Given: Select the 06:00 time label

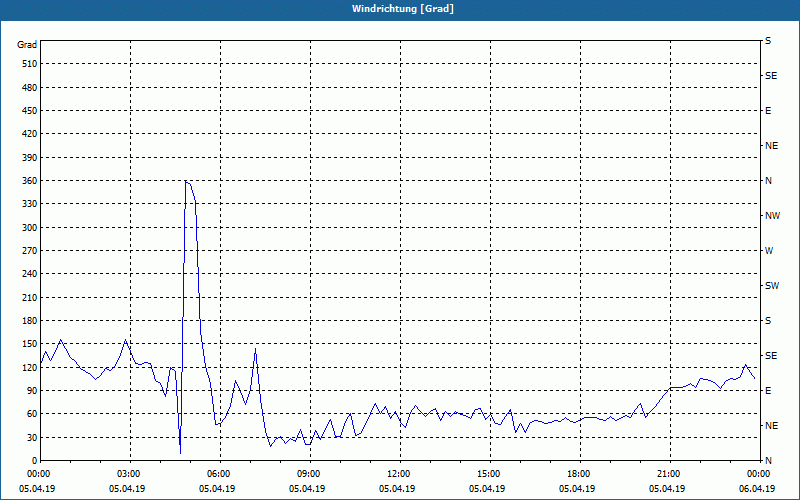Looking at the screenshot, I should coord(217,474).
